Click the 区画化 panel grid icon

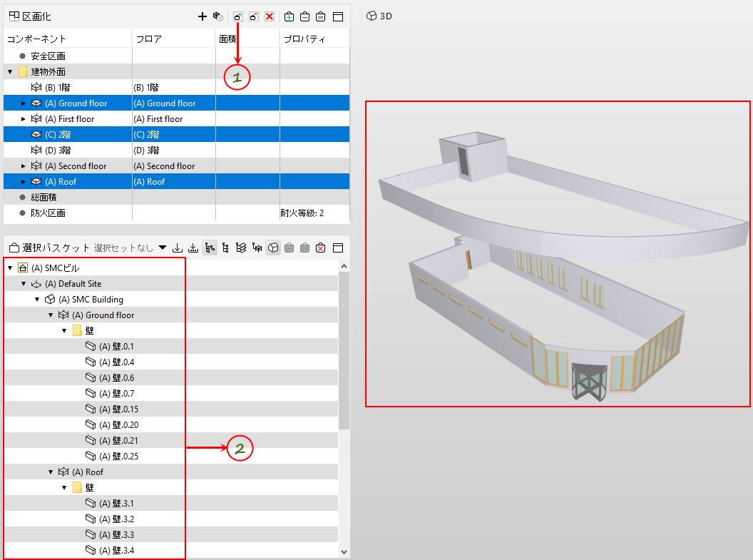pos(14,16)
